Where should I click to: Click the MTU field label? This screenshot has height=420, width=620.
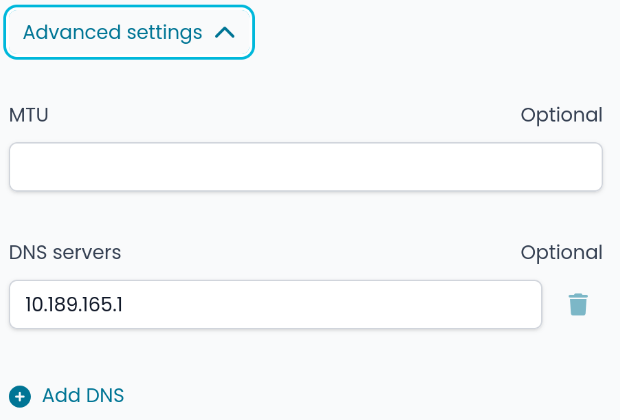tap(29, 115)
